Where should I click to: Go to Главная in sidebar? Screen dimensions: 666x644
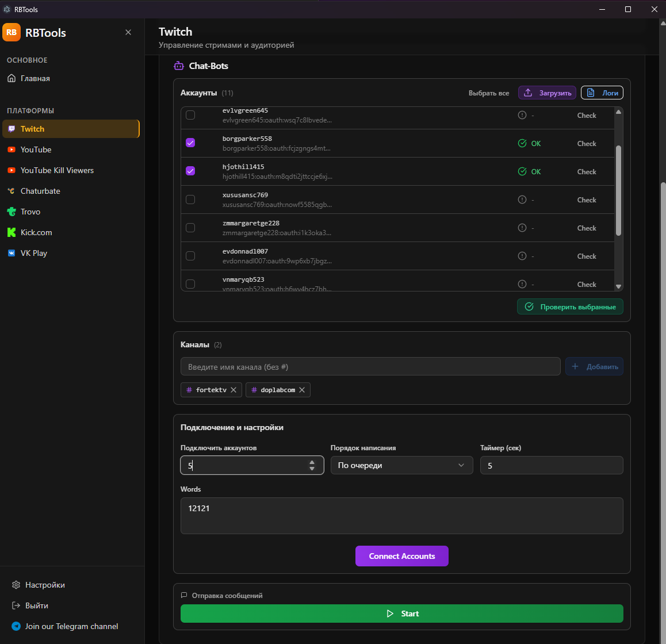click(x=35, y=78)
